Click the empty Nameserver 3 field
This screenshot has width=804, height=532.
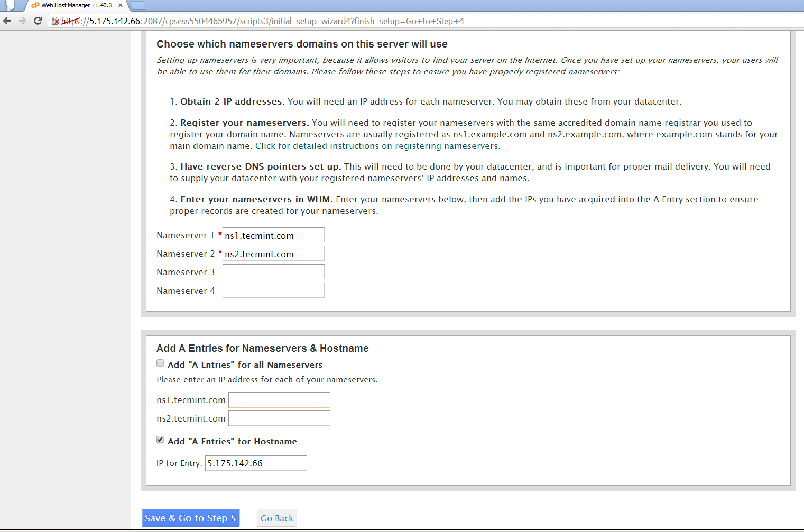(x=273, y=272)
